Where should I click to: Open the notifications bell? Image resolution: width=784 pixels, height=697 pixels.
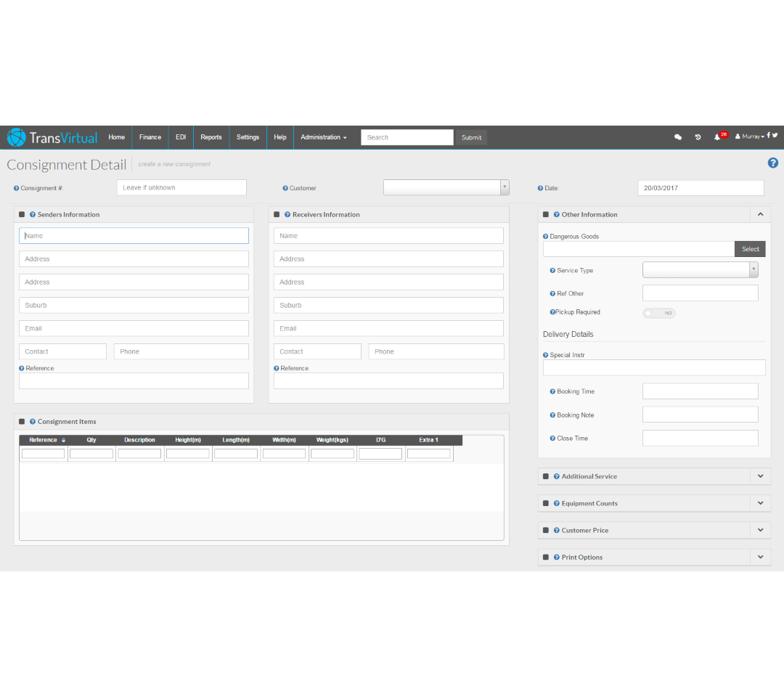click(x=717, y=137)
